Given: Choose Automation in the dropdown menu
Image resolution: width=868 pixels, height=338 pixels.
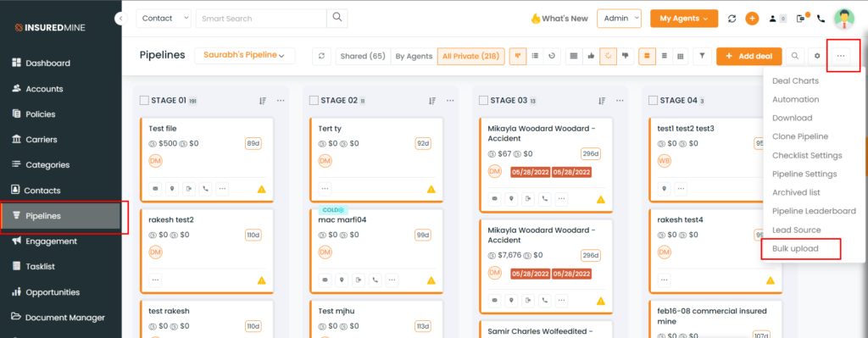Looking at the screenshot, I should pyautogui.click(x=795, y=100).
